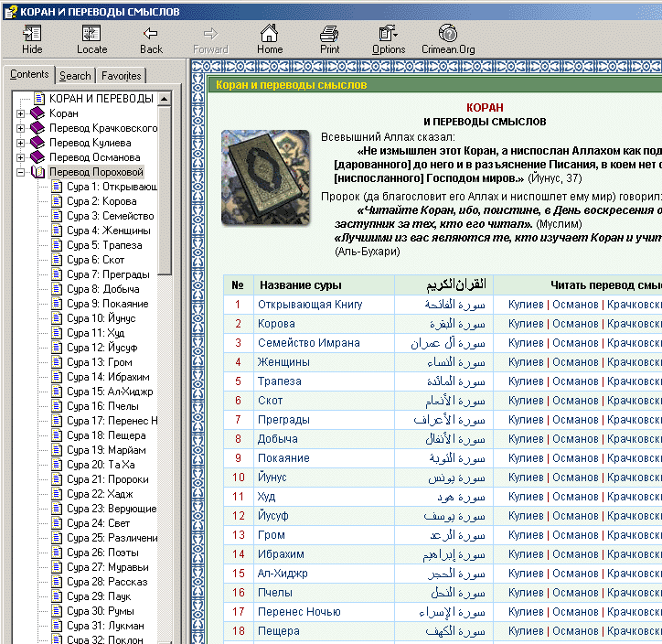Switch to the Favorites tab
The width and height of the screenshot is (662, 644).
click(121, 76)
